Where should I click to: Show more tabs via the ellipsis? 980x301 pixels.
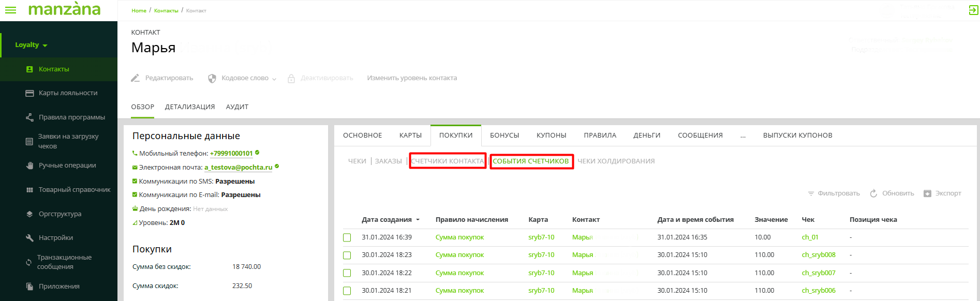tap(743, 136)
